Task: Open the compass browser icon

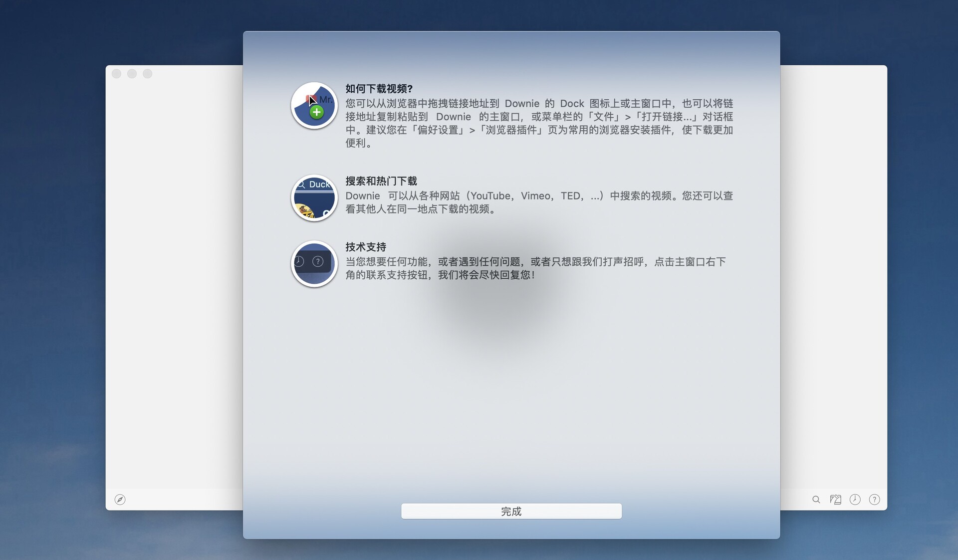Action: coord(120,499)
